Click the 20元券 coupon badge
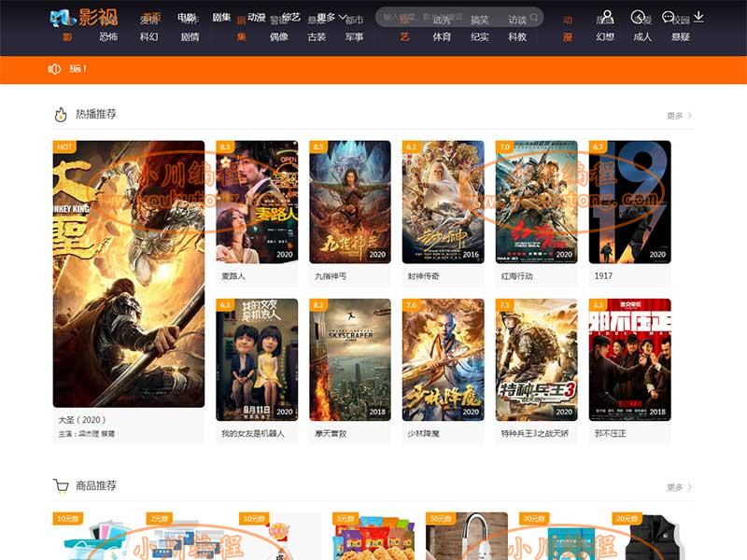747x560 pixels. point(627,519)
